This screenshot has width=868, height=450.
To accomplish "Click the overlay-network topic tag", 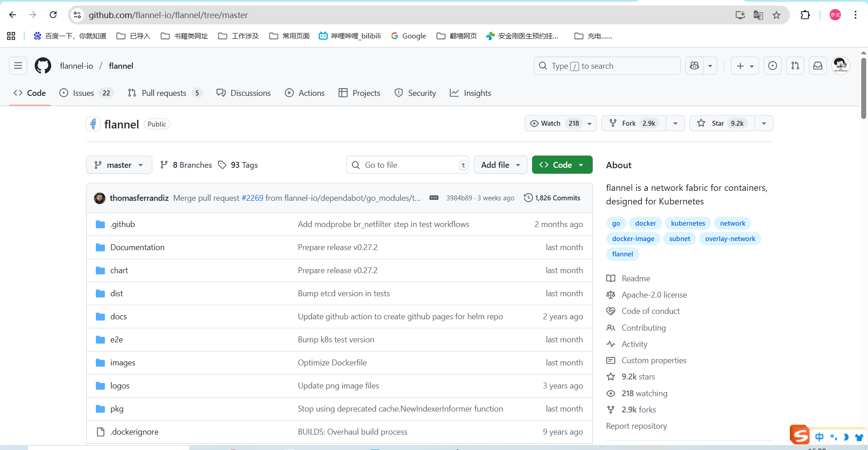I will tap(730, 239).
